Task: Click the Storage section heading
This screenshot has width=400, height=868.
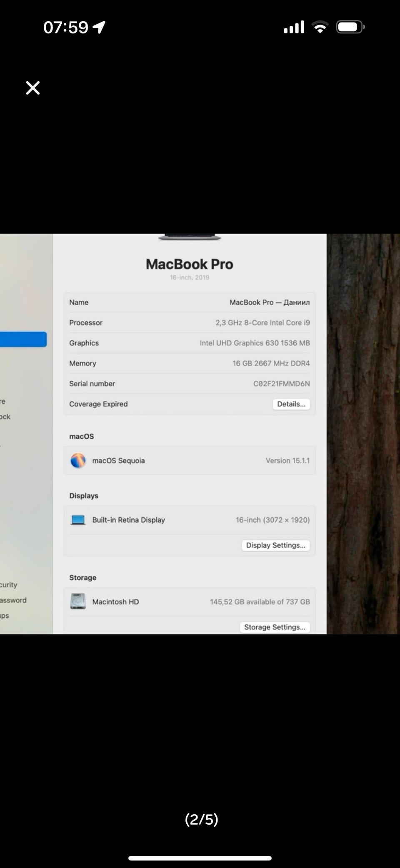Action: 83,578
